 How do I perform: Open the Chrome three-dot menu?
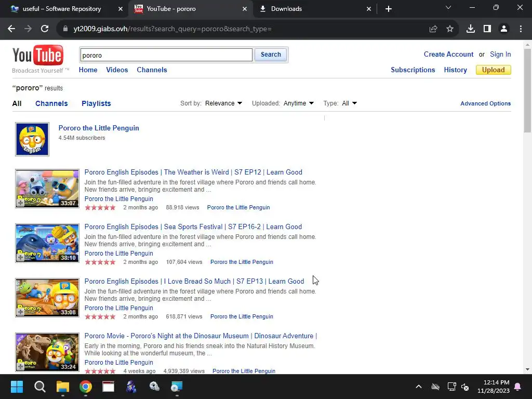click(521, 29)
